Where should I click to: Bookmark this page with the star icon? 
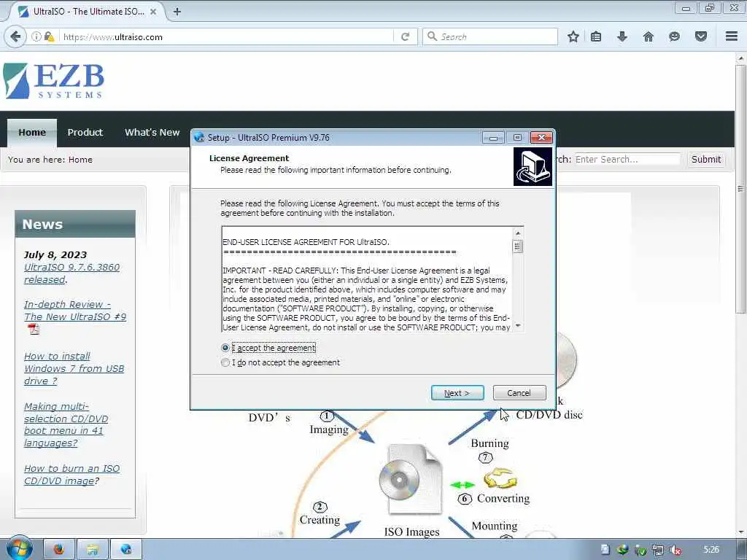point(573,36)
